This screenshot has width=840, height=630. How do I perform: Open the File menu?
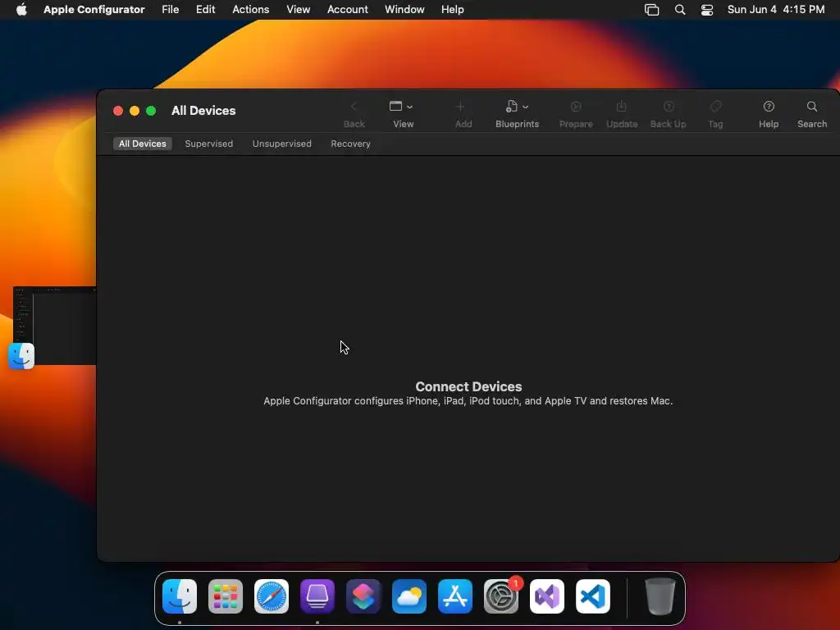point(171,9)
